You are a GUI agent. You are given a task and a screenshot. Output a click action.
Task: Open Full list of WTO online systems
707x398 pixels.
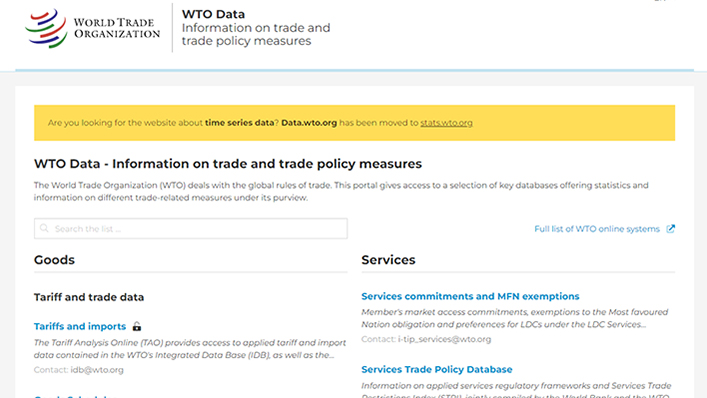597,229
